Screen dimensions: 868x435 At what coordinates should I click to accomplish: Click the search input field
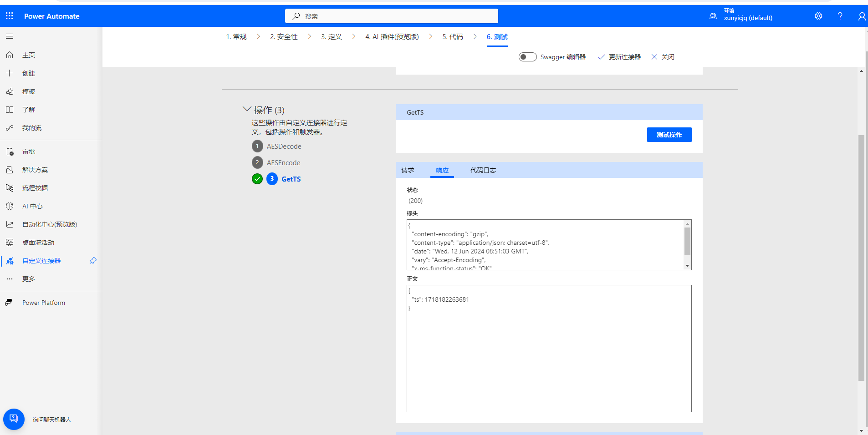click(392, 16)
